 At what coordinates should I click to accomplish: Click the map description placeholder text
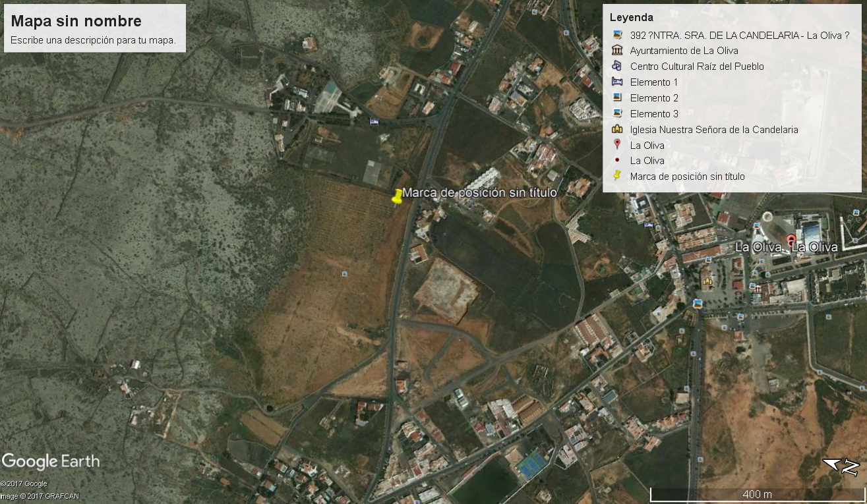[x=93, y=40]
